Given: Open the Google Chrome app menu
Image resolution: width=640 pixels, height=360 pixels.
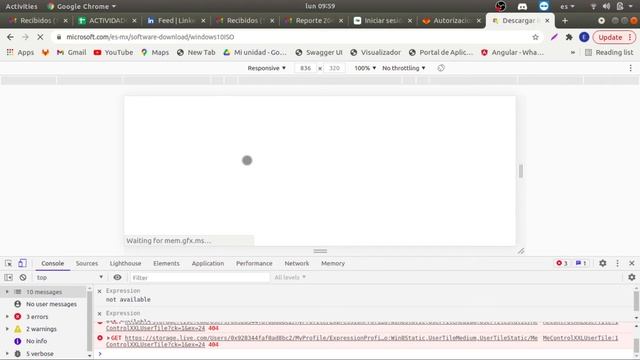Looking at the screenshot, I should click(x=82, y=6).
